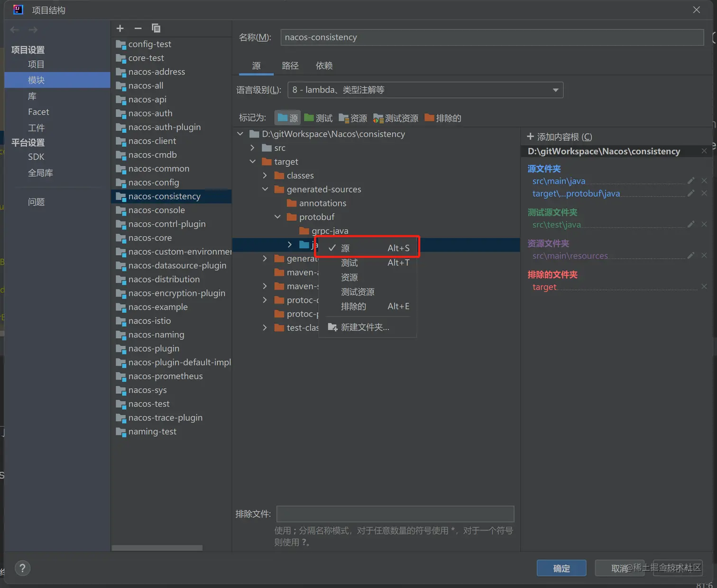Expand the test-clas… folder node
The image size is (717, 588).
pyautogui.click(x=265, y=328)
